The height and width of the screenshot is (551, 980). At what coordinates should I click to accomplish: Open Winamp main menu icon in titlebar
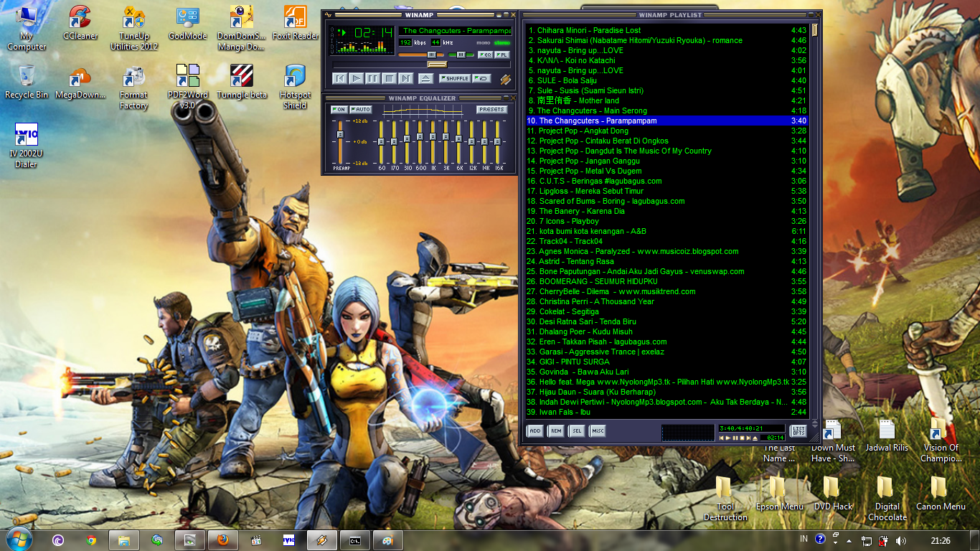(x=329, y=14)
